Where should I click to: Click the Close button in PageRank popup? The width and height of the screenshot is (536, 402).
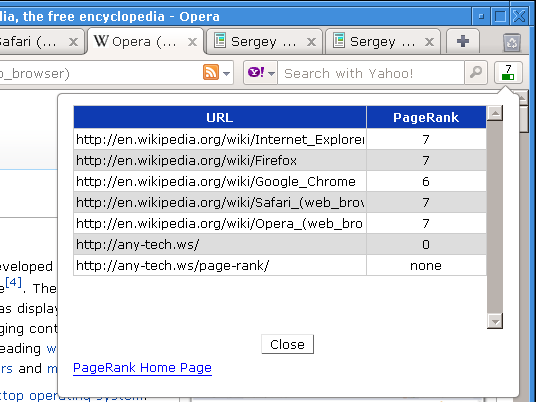click(287, 344)
